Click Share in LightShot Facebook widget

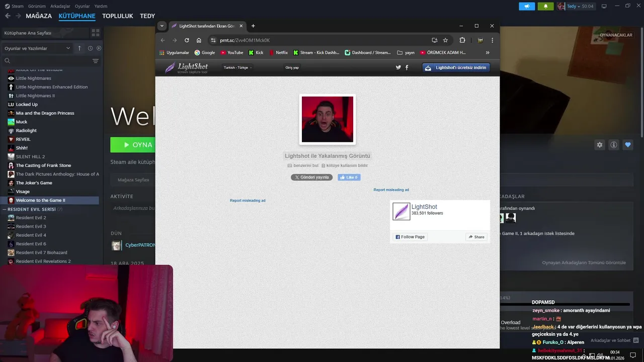click(476, 237)
